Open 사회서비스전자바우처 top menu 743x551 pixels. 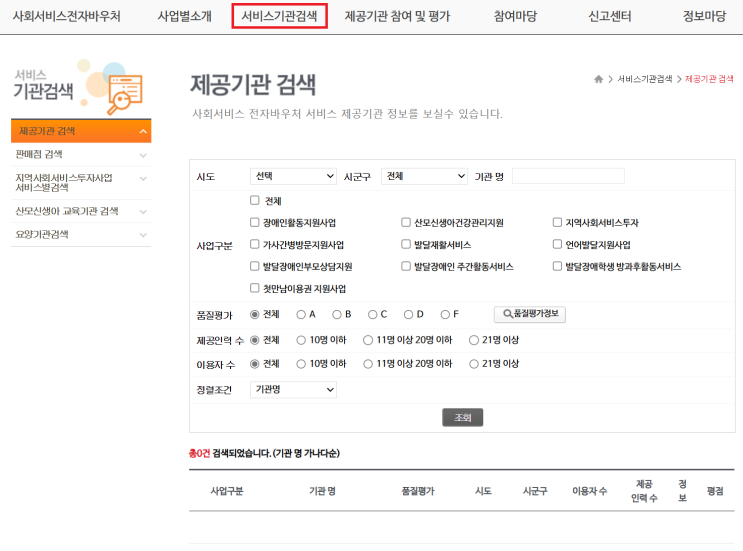click(67, 16)
